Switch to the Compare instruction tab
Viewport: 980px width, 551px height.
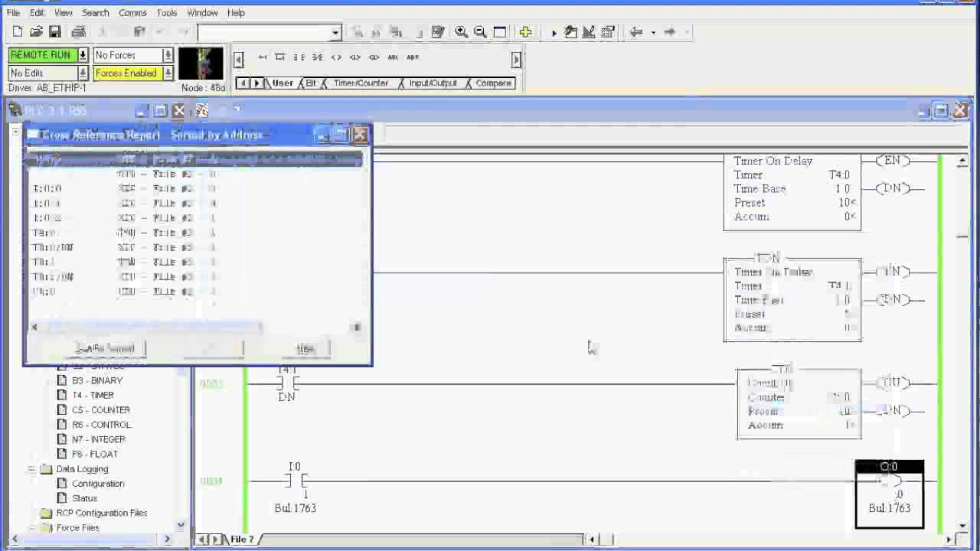(x=493, y=83)
